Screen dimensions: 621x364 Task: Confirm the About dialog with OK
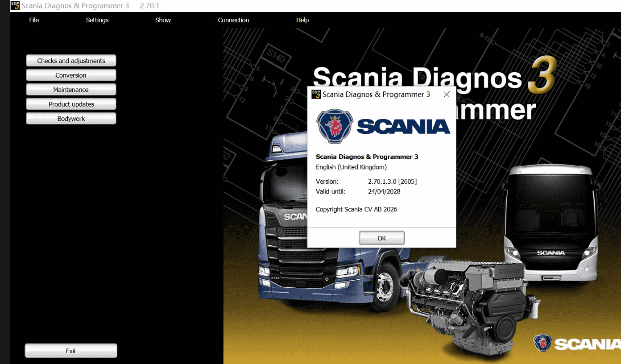click(x=381, y=238)
